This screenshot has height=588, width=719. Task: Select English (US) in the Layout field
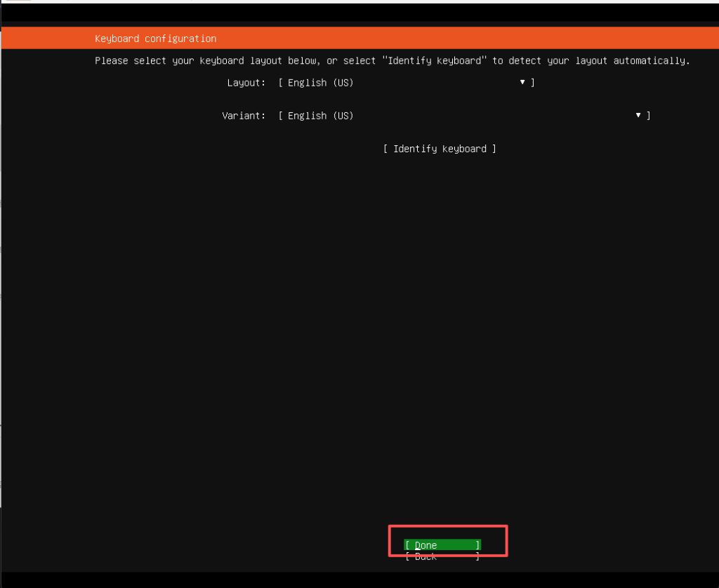pyautogui.click(x=316, y=82)
